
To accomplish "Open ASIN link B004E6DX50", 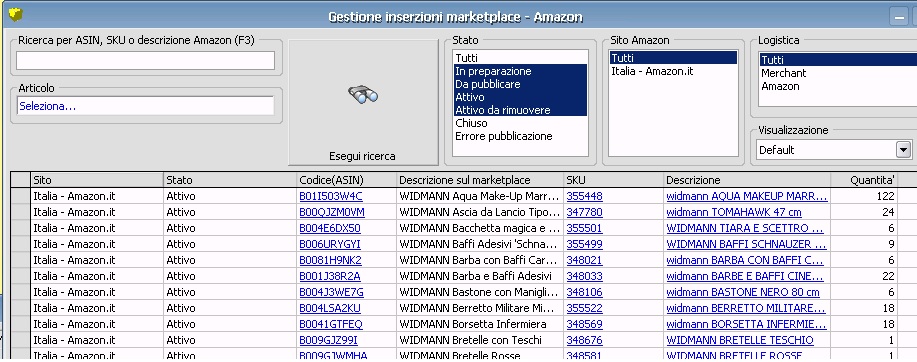I will coord(330,228).
